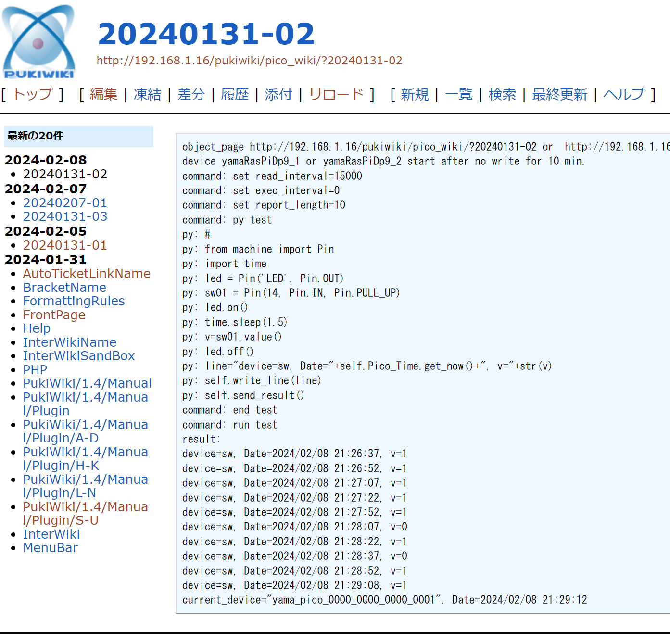View the 履歴 (History) of this page
Viewport: 670px width, 644px height.
click(x=235, y=95)
